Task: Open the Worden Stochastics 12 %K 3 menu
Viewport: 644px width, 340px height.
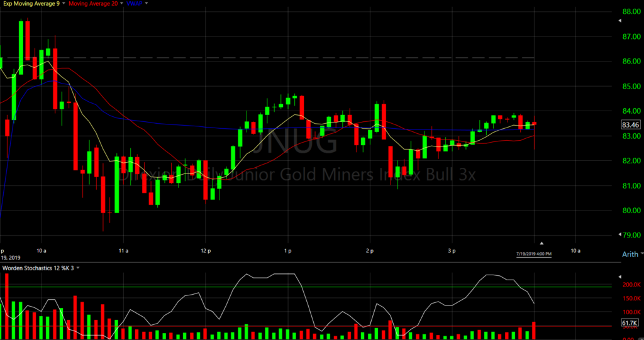Action: point(78,268)
